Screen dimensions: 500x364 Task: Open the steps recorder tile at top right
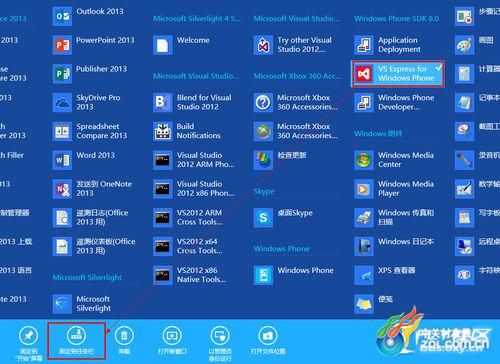pos(477,16)
